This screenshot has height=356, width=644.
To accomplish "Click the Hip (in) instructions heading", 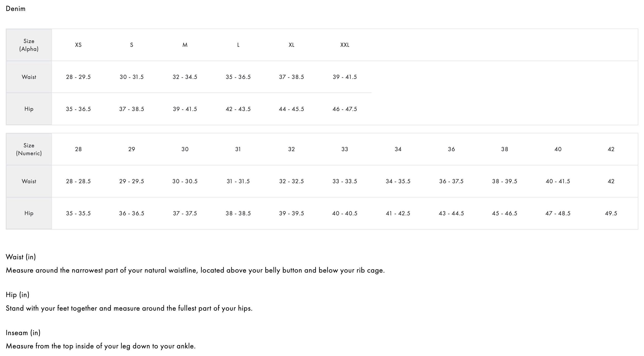I will point(18,295).
